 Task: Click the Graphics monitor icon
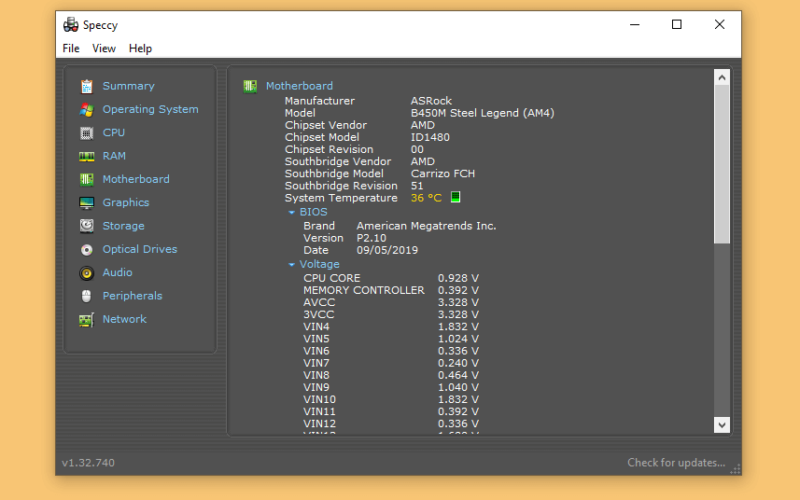[87, 203]
